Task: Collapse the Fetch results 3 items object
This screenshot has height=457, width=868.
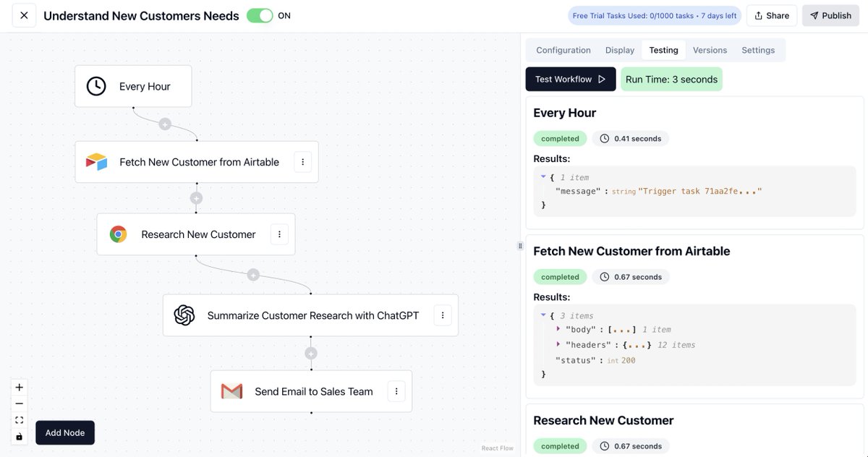Action: pos(543,315)
